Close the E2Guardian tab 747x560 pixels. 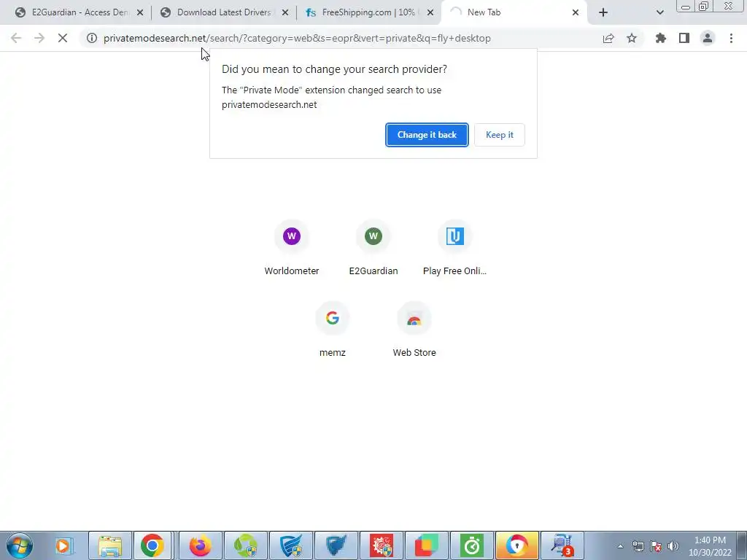click(140, 13)
